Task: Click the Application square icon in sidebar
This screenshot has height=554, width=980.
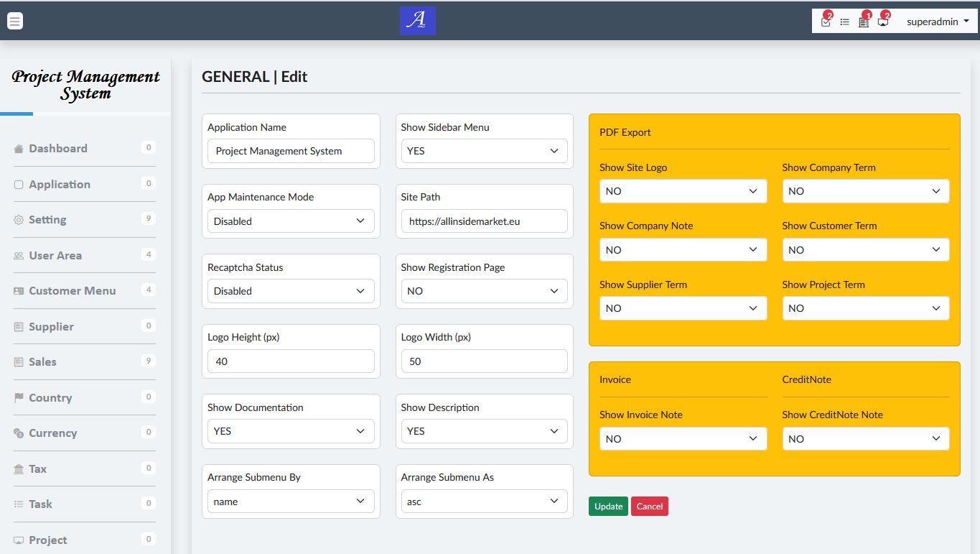Action: point(19,185)
